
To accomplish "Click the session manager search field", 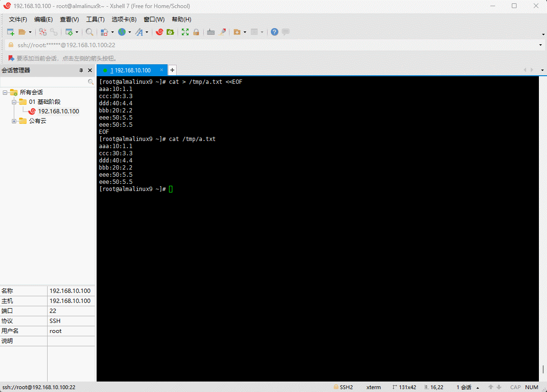I will [x=44, y=82].
